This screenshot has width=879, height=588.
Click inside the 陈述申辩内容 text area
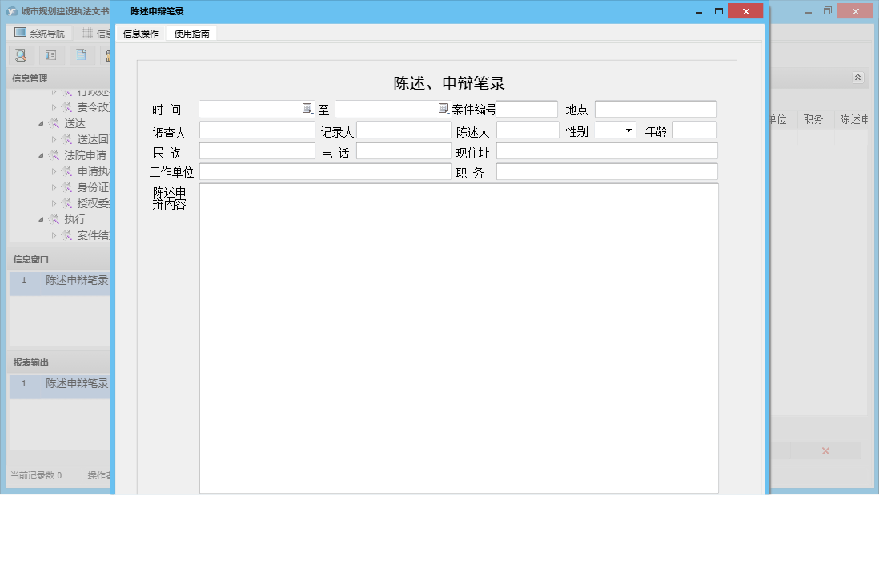456,336
